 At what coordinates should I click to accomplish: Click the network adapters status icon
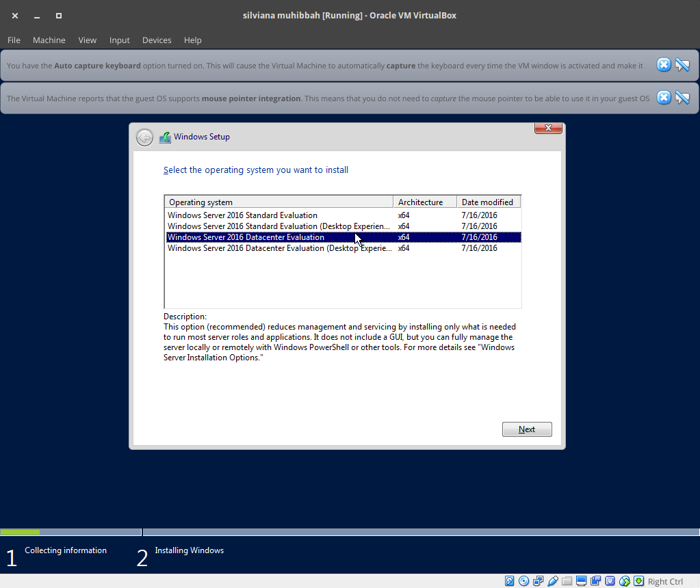(538, 580)
